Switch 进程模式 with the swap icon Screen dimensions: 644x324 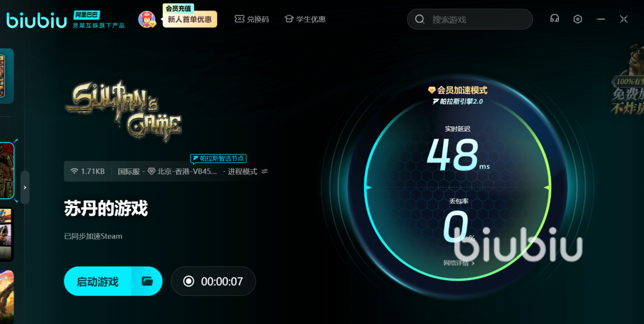pyautogui.click(x=265, y=171)
